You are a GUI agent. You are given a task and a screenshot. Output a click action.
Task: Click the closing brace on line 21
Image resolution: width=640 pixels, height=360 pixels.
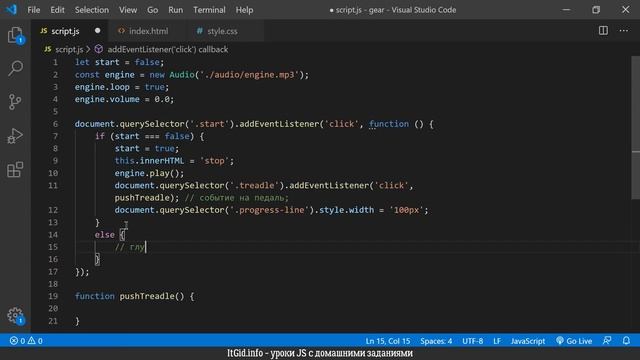(x=77, y=321)
